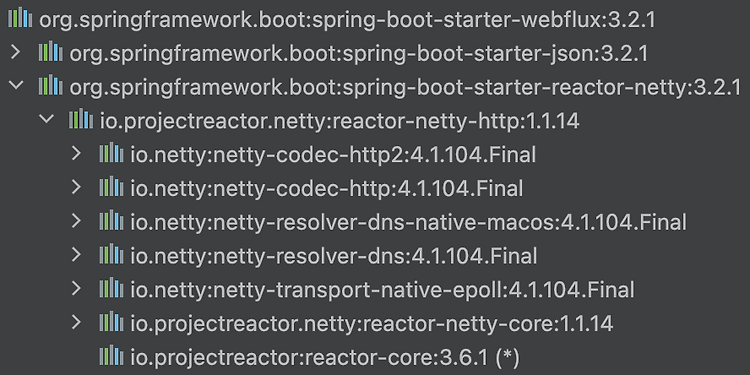Screen dimensions: 750x375
Task: Select io.netty:netty-resolver-dns-native-macos:4.1.104.Final text
Action: coord(408,223)
